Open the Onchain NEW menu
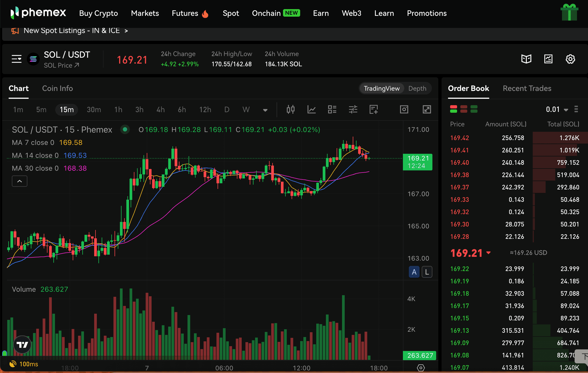This screenshot has height=373, width=588. pos(276,13)
